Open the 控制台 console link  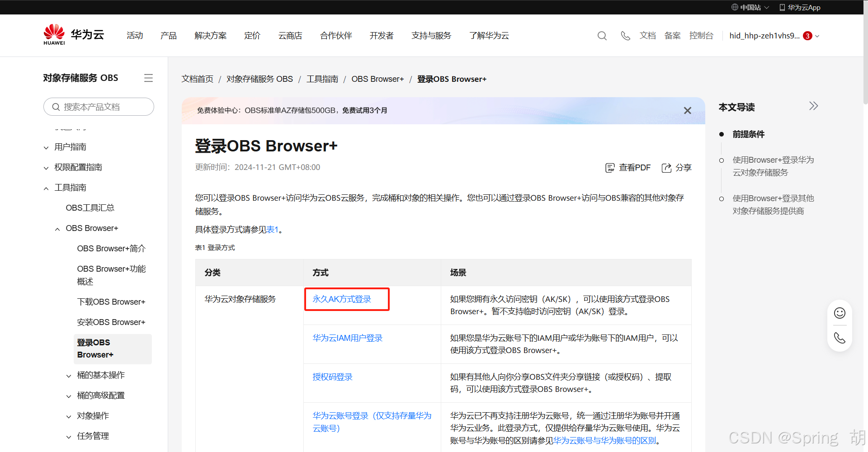pyautogui.click(x=701, y=36)
